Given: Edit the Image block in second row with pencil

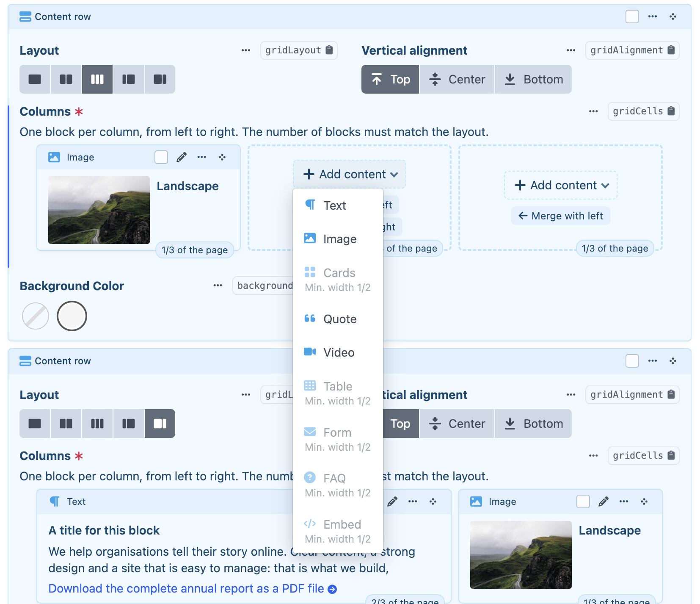Looking at the screenshot, I should coord(604,501).
